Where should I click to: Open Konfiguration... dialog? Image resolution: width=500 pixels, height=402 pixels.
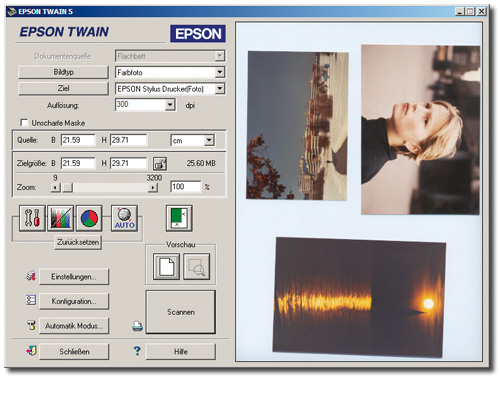pos(74,301)
